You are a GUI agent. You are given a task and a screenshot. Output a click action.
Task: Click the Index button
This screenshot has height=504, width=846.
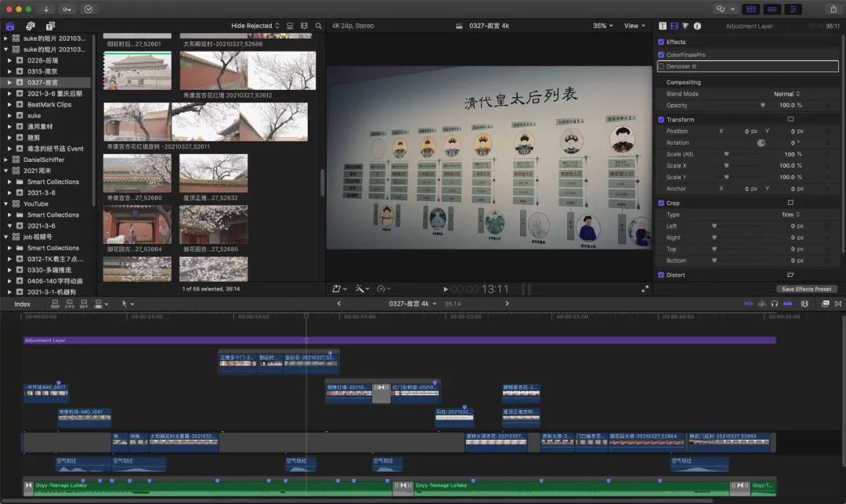pos(22,304)
